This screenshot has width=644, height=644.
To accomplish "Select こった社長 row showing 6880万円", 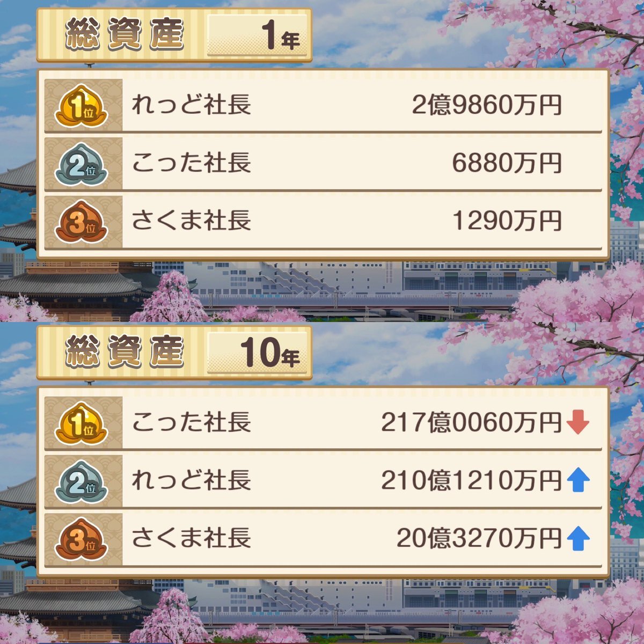I will 323,163.
